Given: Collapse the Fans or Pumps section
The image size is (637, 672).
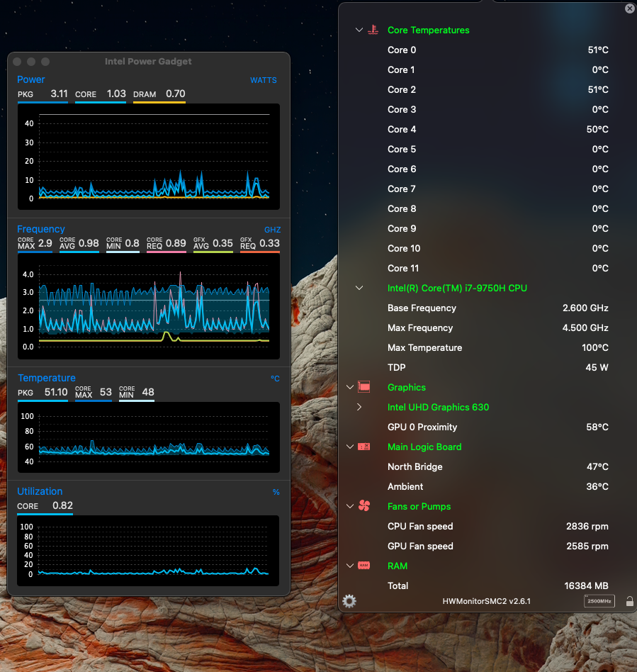Looking at the screenshot, I should coord(350,506).
